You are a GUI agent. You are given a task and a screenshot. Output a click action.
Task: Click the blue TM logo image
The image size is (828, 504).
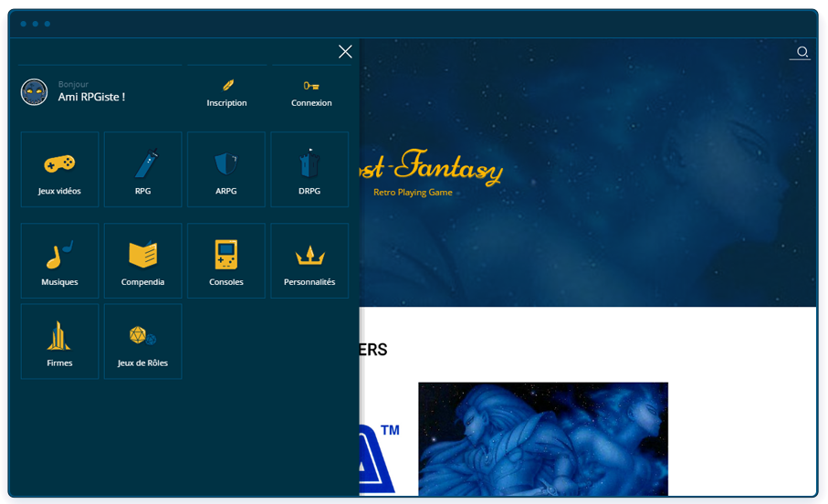pyautogui.click(x=379, y=458)
